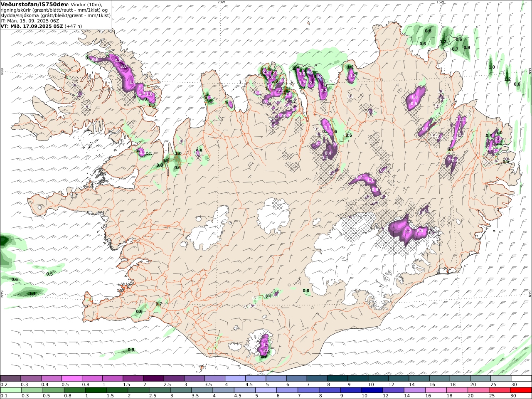Click the 20W longitude label

(221, 2)
